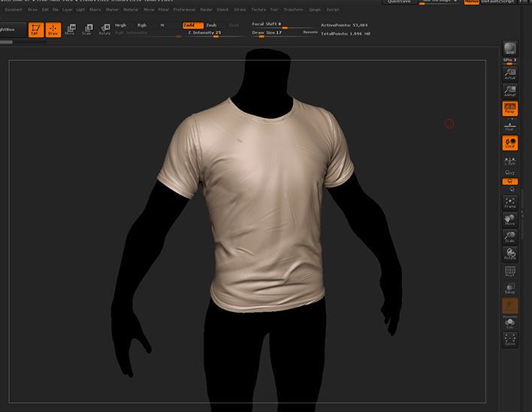Image resolution: width=532 pixels, height=412 pixels.
Task: Open the Tool menu
Action: click(274, 10)
